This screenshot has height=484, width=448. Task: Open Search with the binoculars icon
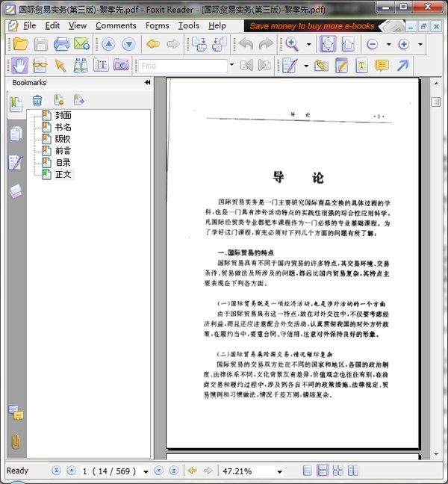[81, 65]
